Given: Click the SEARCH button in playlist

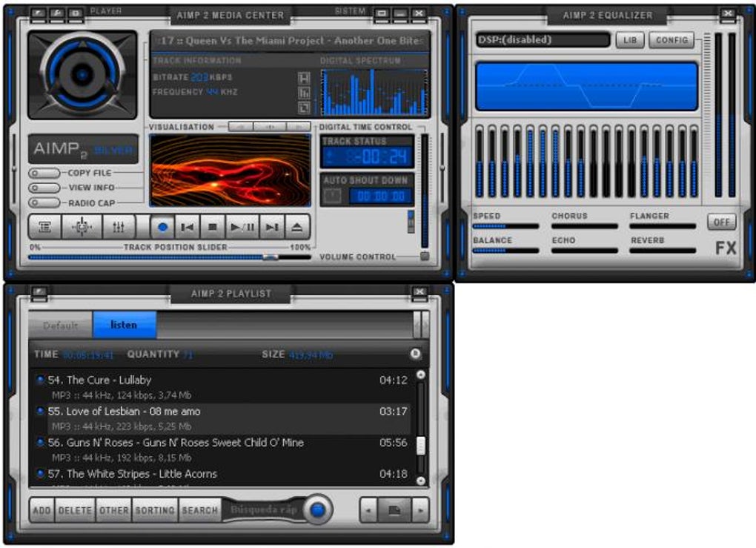Looking at the screenshot, I should (199, 510).
